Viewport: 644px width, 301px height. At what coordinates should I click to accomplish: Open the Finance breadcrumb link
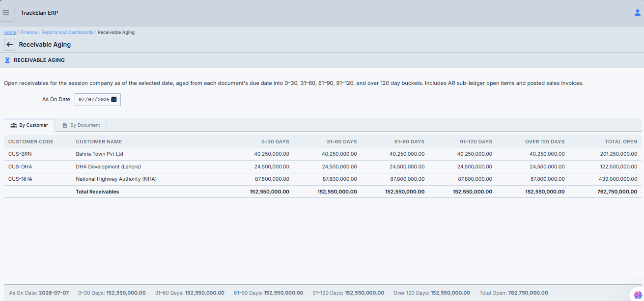pyautogui.click(x=28, y=32)
